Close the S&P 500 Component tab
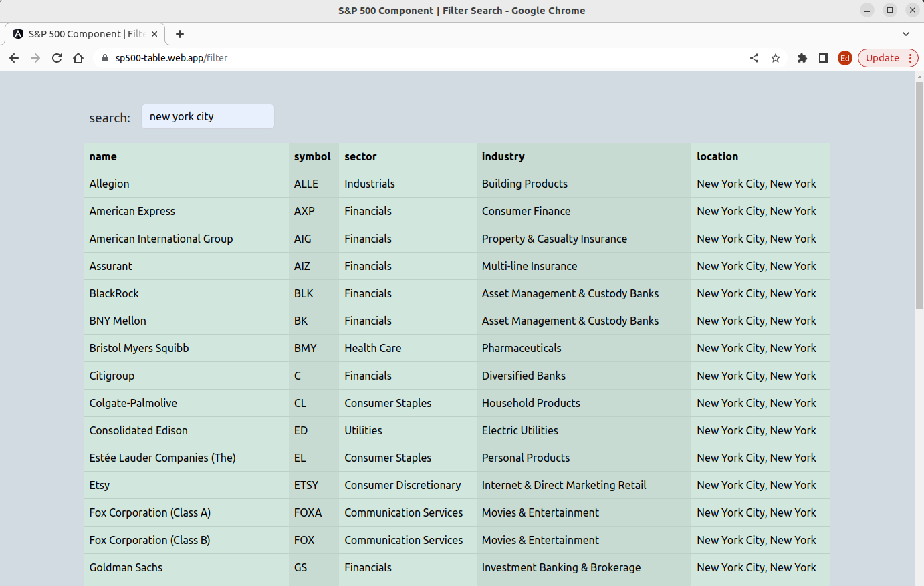 [x=154, y=34]
